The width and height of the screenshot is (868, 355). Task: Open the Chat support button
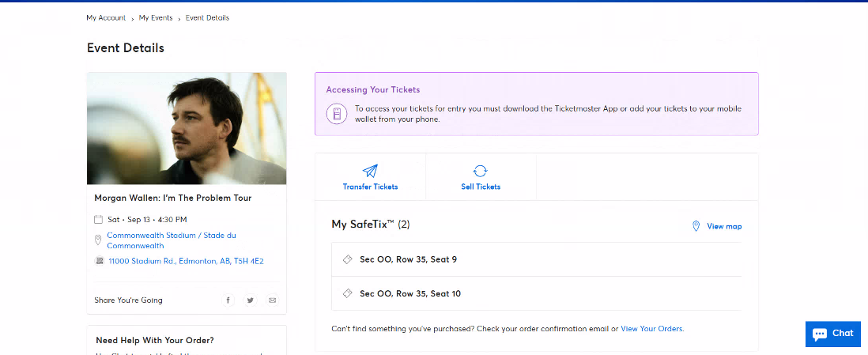[x=833, y=334]
